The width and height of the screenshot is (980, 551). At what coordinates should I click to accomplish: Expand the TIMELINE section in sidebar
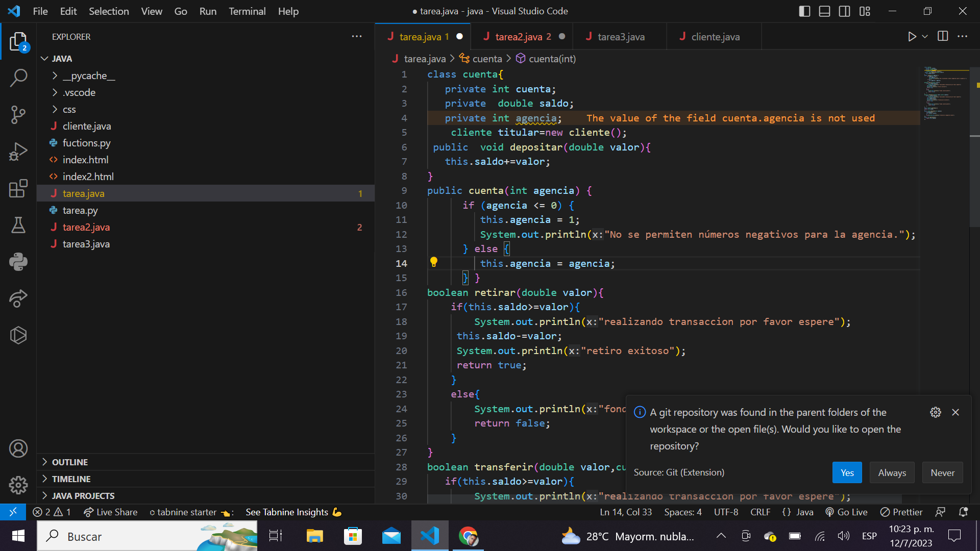pyautogui.click(x=70, y=479)
